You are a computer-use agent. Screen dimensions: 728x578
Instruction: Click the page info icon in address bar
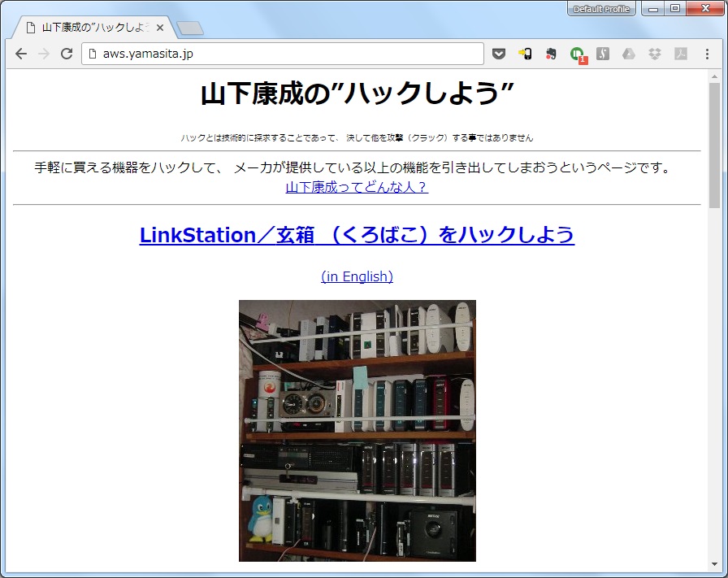click(x=93, y=54)
